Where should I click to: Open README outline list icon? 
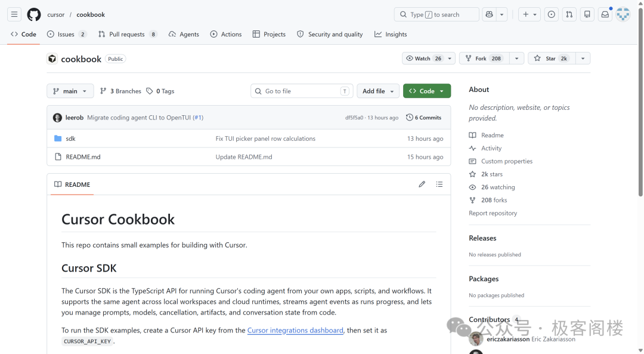(x=439, y=184)
